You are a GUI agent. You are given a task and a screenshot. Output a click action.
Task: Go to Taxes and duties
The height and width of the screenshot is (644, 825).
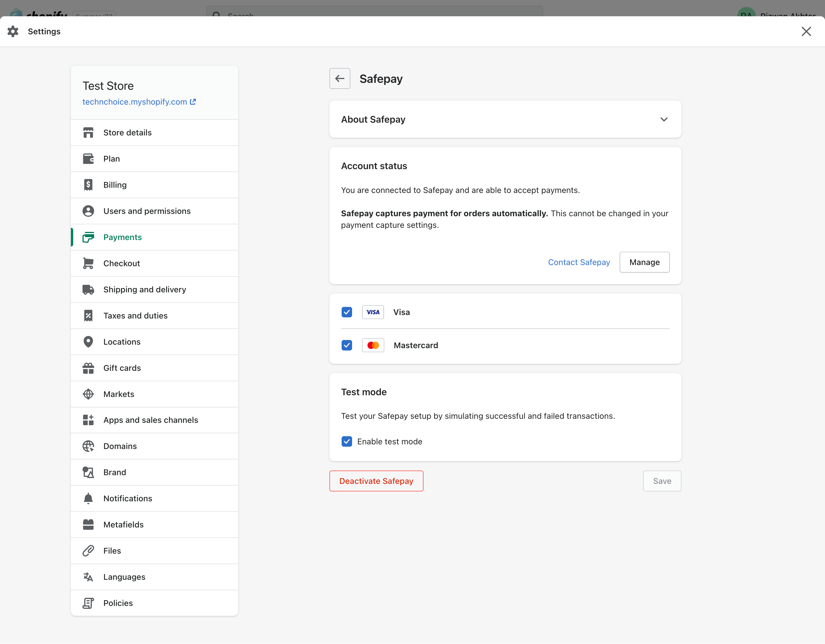tap(155, 316)
